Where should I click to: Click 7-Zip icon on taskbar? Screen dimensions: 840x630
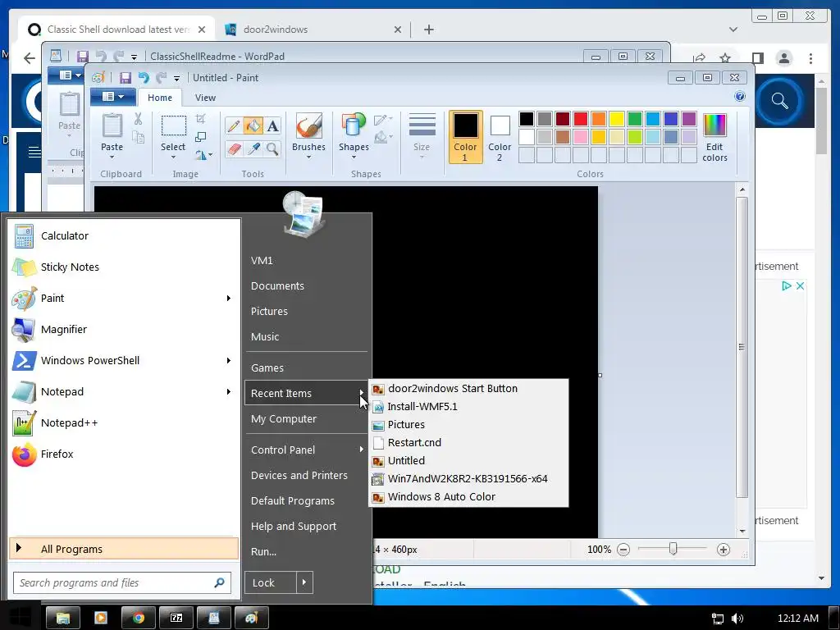coord(176,618)
